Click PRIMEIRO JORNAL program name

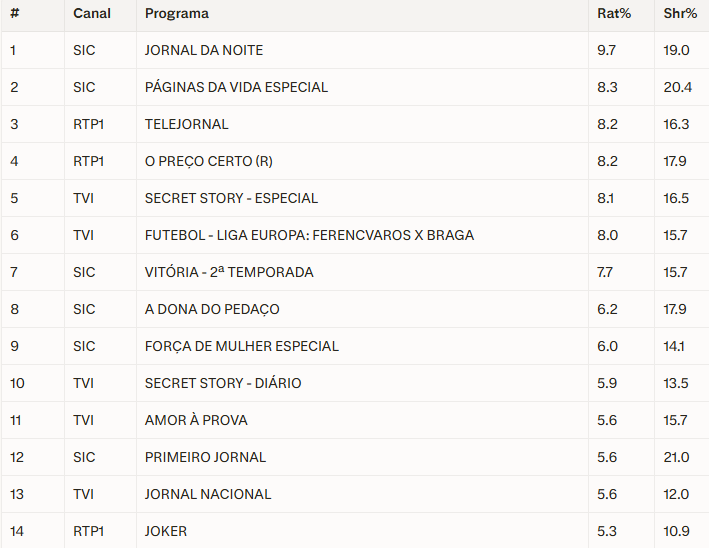tap(205, 457)
